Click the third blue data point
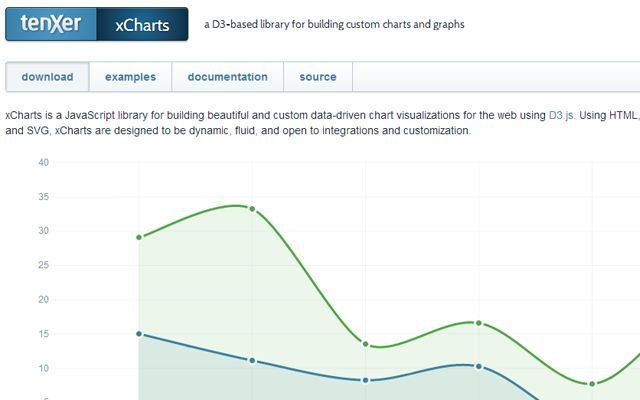 click(366, 380)
